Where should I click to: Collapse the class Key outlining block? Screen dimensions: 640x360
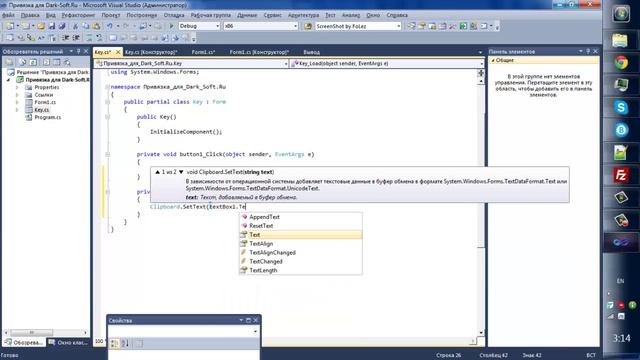(x=107, y=102)
